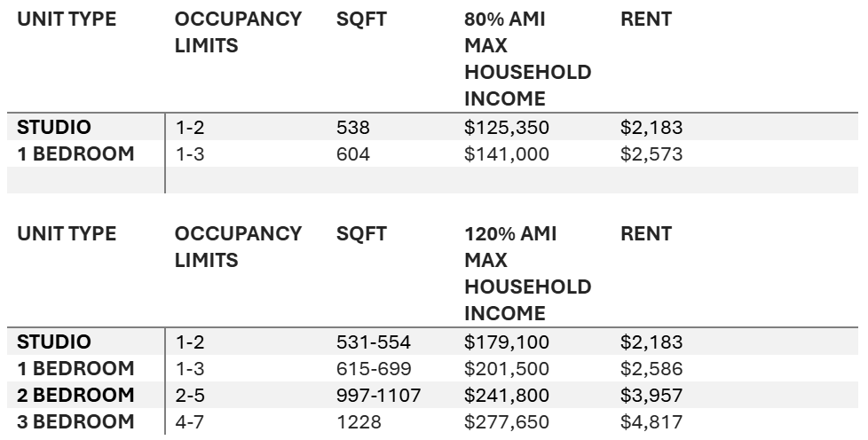Select the 120% AMI Max Household Income header
Viewport: 868px width, 440px height.
(x=527, y=274)
